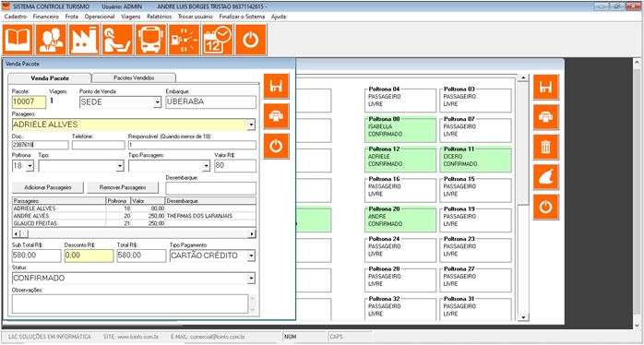Select seat Poltrona 27

[x=475, y=280]
